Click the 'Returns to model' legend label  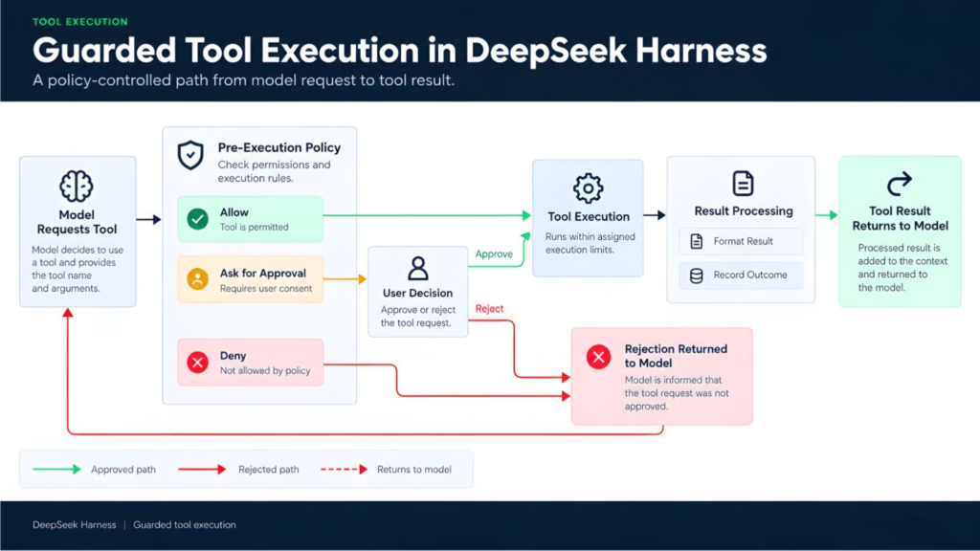(413, 469)
